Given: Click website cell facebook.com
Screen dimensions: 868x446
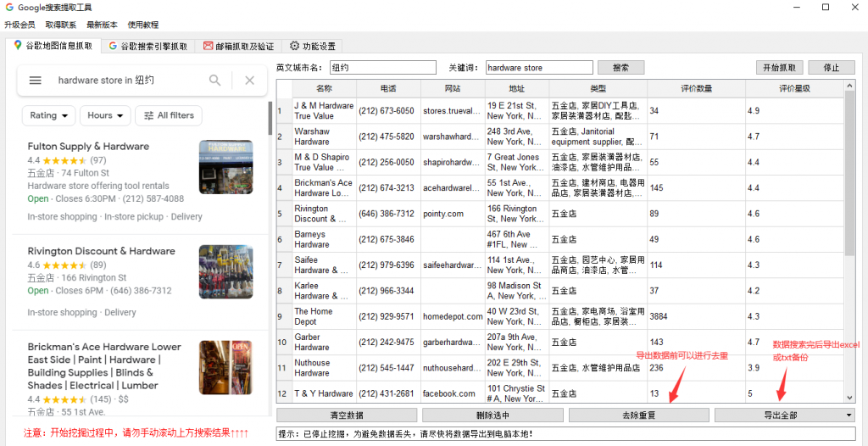Looking at the screenshot, I should [453, 393].
